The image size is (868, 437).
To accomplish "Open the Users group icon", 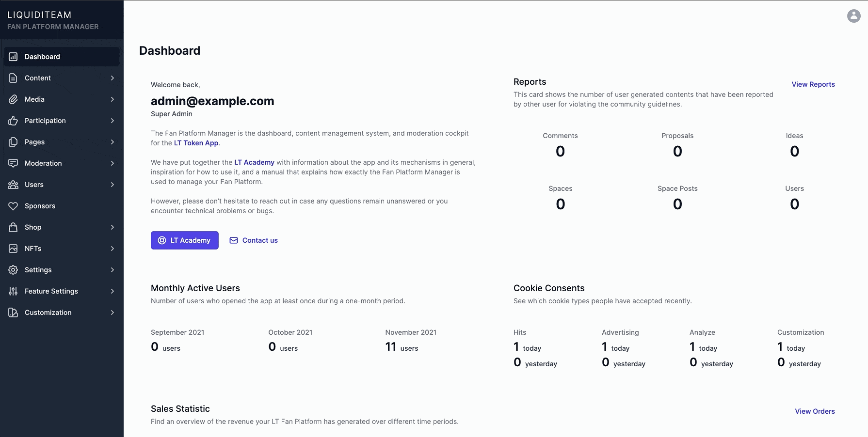I will click(x=13, y=185).
